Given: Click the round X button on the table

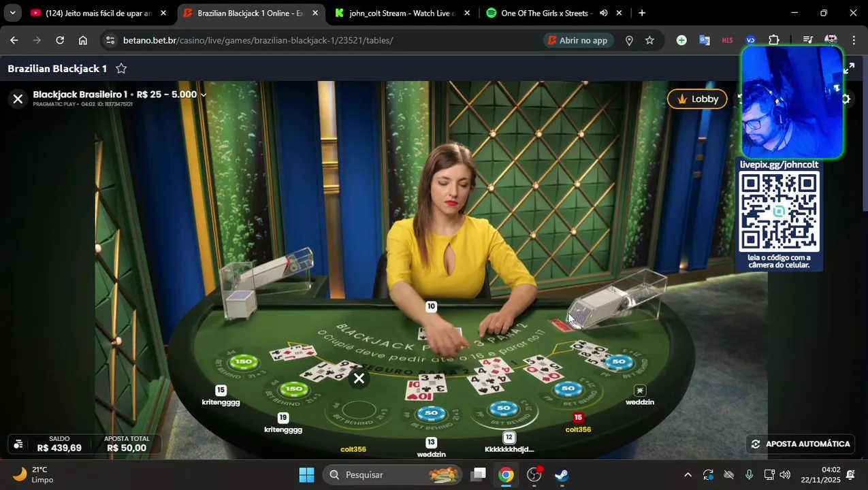Looking at the screenshot, I should click(x=359, y=378).
